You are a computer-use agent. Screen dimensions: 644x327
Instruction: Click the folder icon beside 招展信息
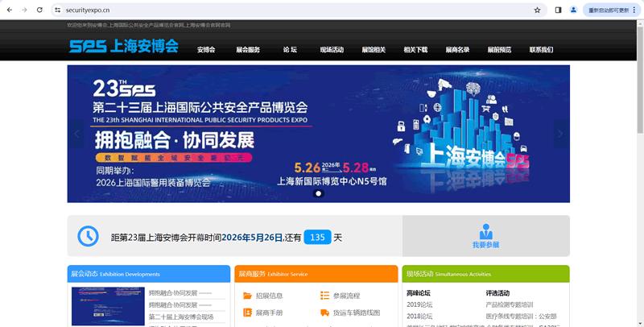[247, 296]
